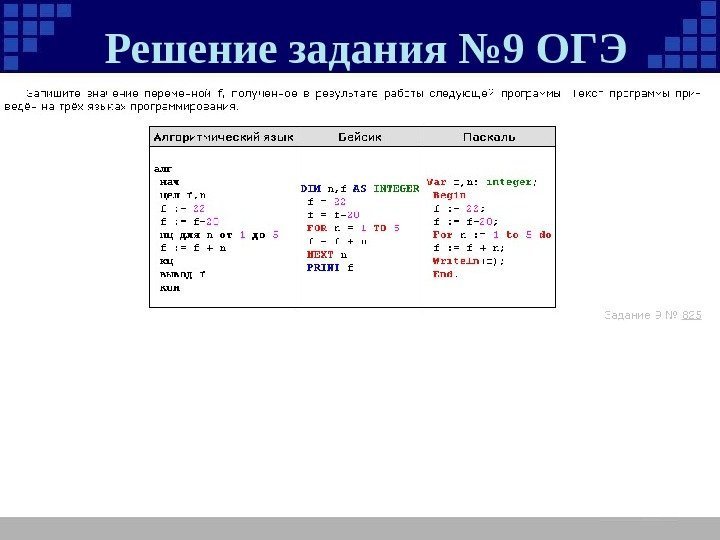Click the 'DIM n,f AS INTEGER' line
Screen dimensions: 720x540
360,189
